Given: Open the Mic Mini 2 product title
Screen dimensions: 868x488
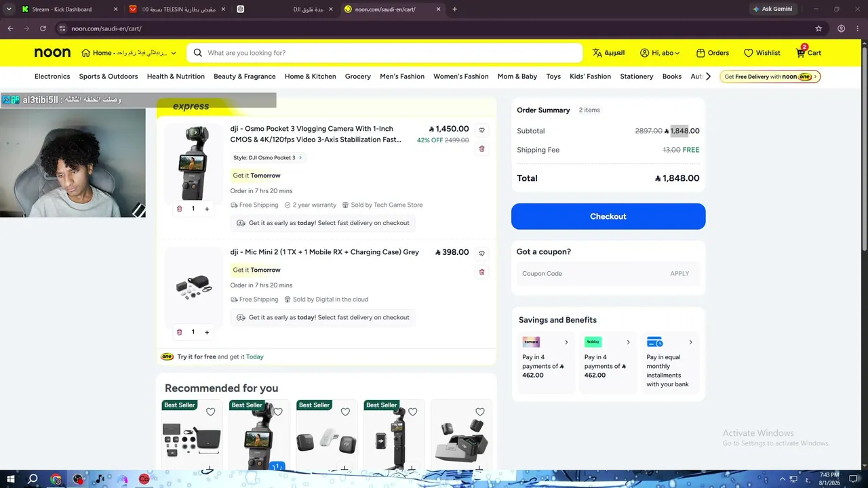Looking at the screenshot, I should (x=325, y=252).
